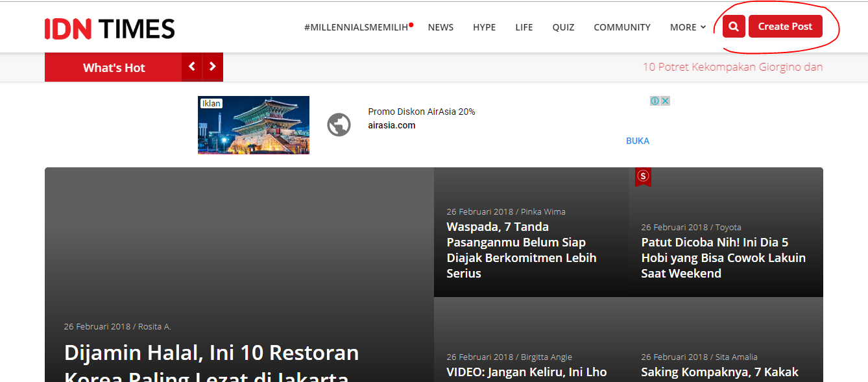Expand the MORE dropdown menu

688,27
